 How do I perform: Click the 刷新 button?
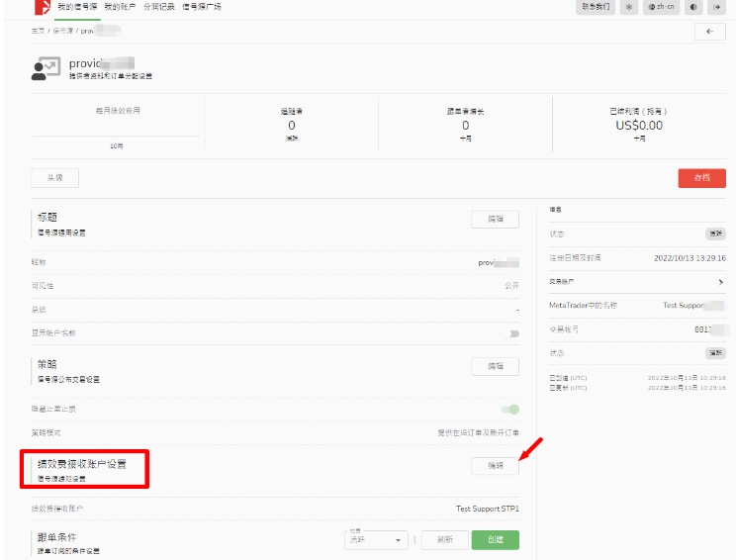(445, 540)
